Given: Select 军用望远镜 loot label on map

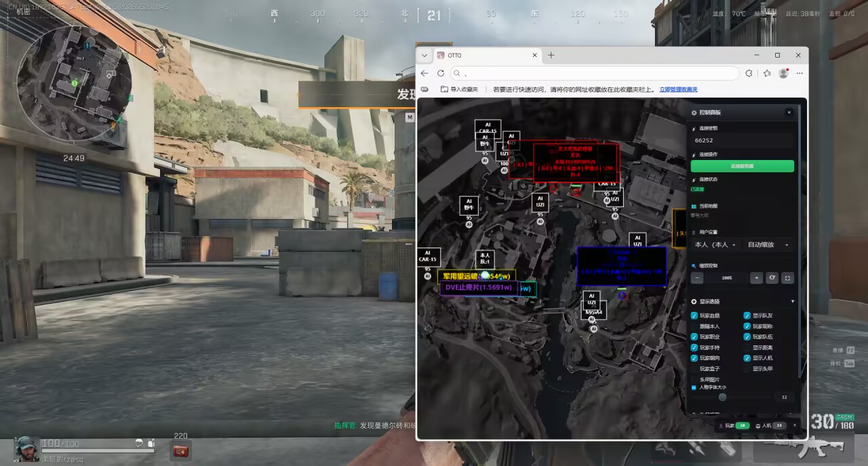Looking at the screenshot, I should pos(476,276).
